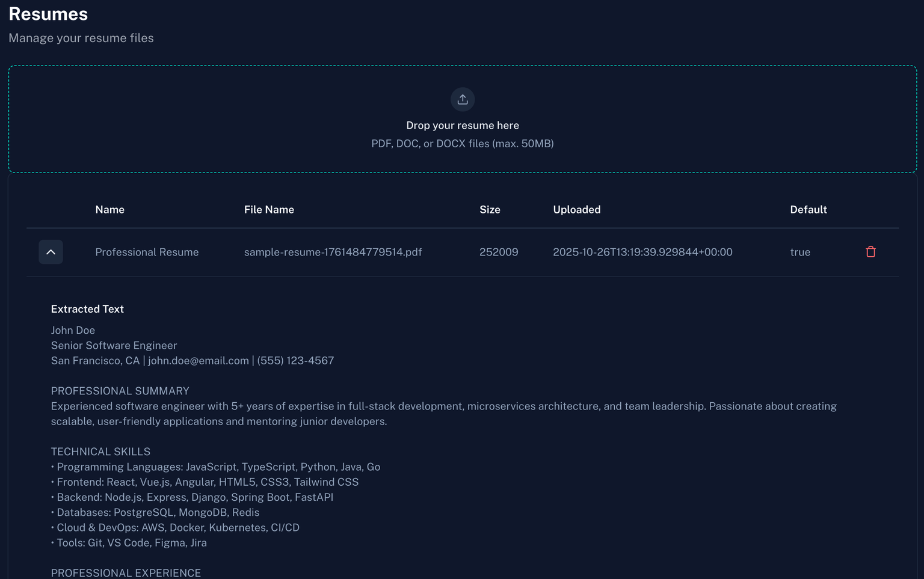
Task: Click the Extracted Text heading
Action: [87, 309]
